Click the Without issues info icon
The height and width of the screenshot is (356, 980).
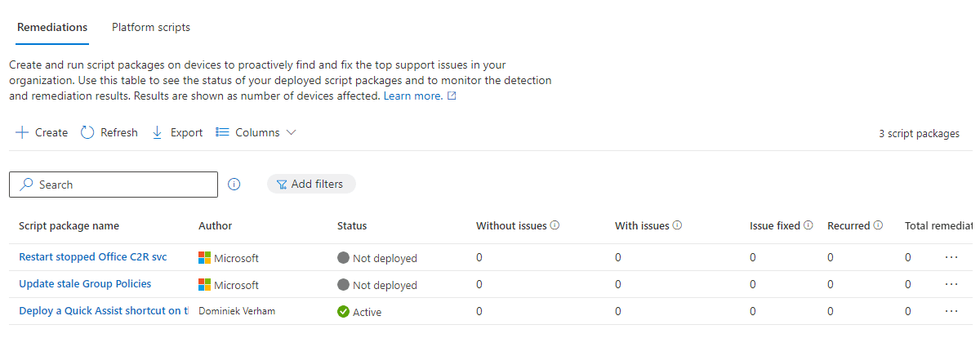(555, 225)
